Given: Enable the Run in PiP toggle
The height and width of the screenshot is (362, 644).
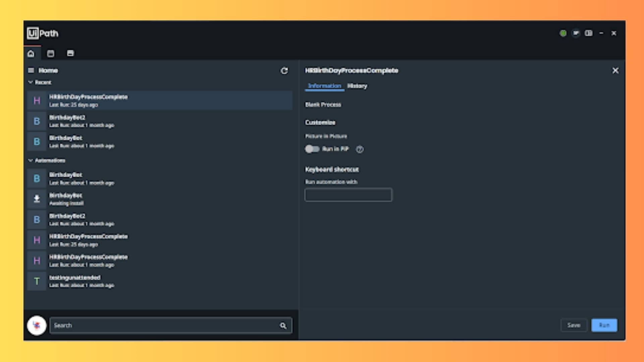Looking at the screenshot, I should (x=312, y=149).
